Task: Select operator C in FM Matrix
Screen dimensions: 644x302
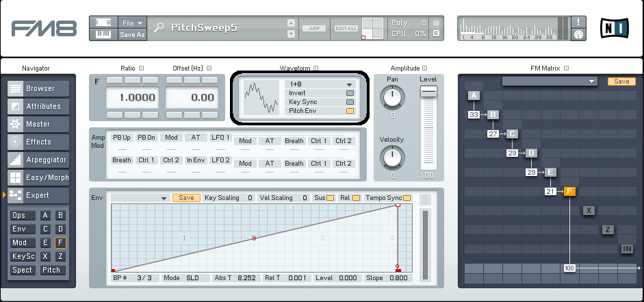Action: pos(512,134)
